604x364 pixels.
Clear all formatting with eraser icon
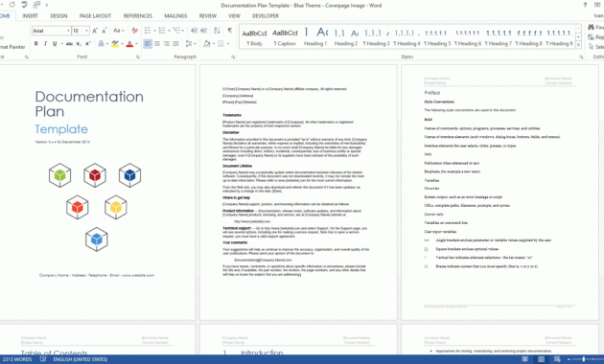(x=134, y=31)
